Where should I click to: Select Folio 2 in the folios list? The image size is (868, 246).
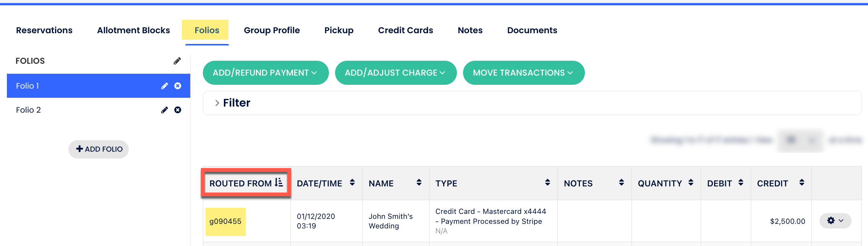pyautogui.click(x=28, y=110)
